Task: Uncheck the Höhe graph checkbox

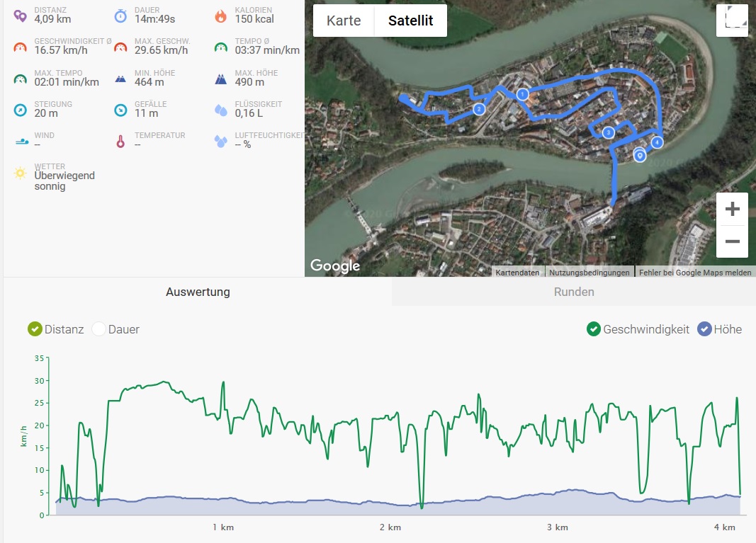Action: (x=704, y=329)
